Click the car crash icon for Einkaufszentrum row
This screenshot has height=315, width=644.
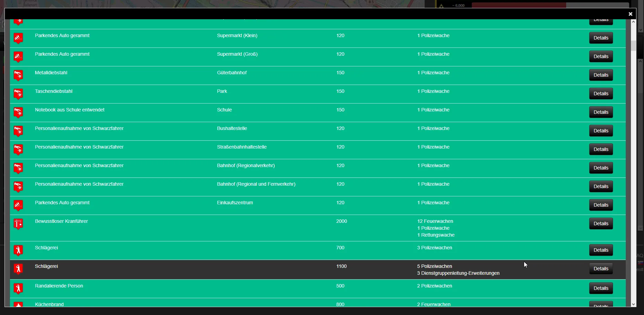tap(18, 205)
